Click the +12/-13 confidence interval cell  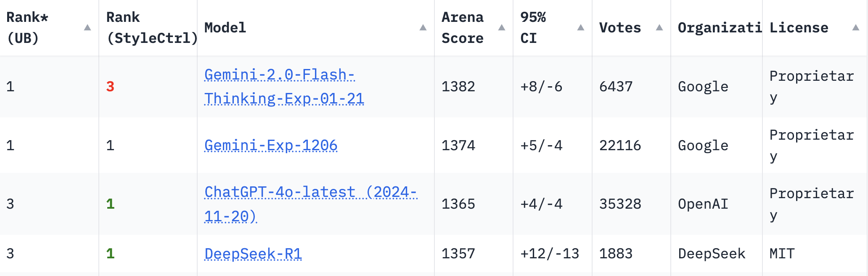[550, 254]
